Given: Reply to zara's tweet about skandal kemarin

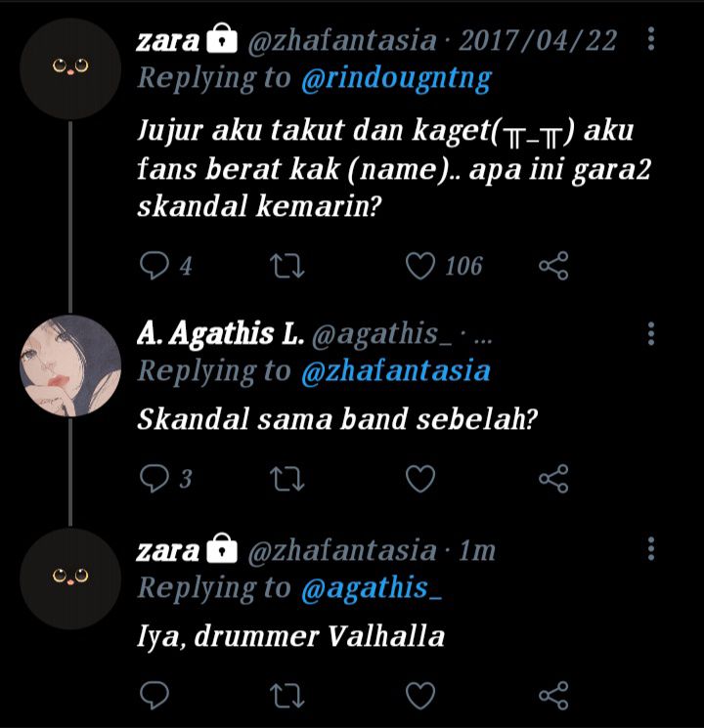Looking at the screenshot, I should [x=154, y=266].
